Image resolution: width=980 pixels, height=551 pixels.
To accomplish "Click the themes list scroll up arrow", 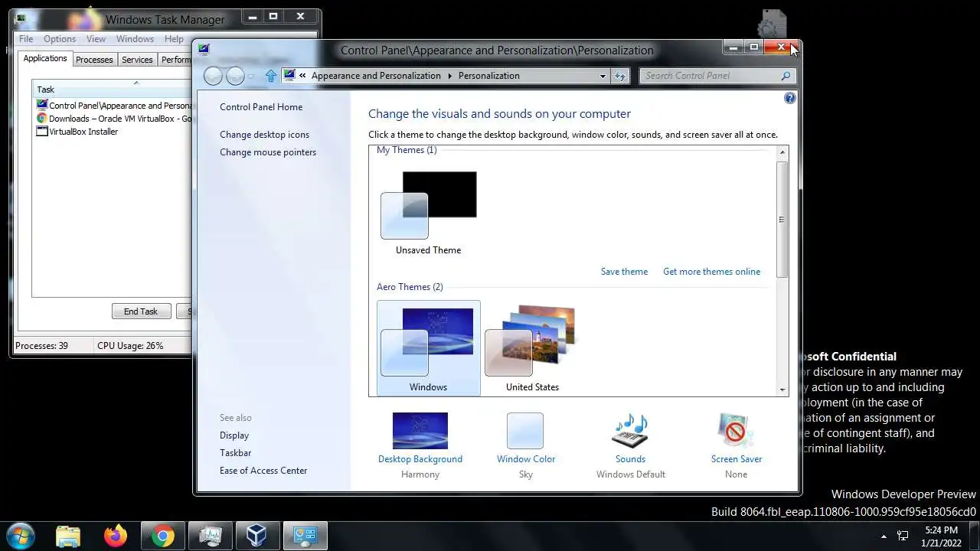I will 782,152.
